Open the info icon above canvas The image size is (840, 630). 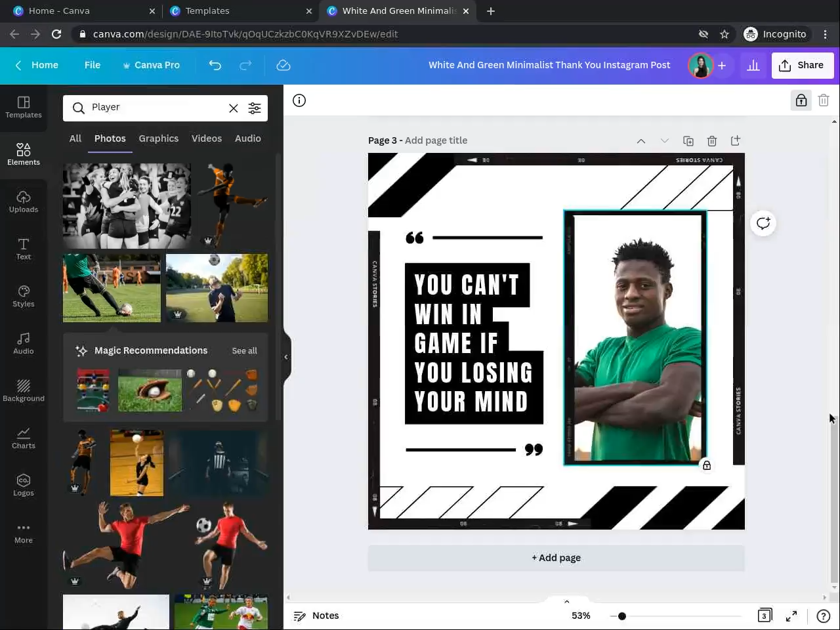tap(299, 100)
